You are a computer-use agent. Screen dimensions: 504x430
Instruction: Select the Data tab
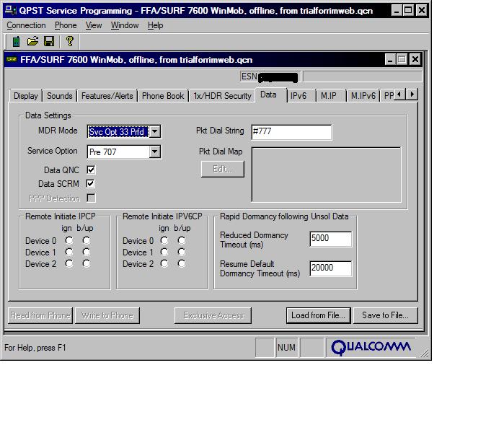[x=270, y=95]
